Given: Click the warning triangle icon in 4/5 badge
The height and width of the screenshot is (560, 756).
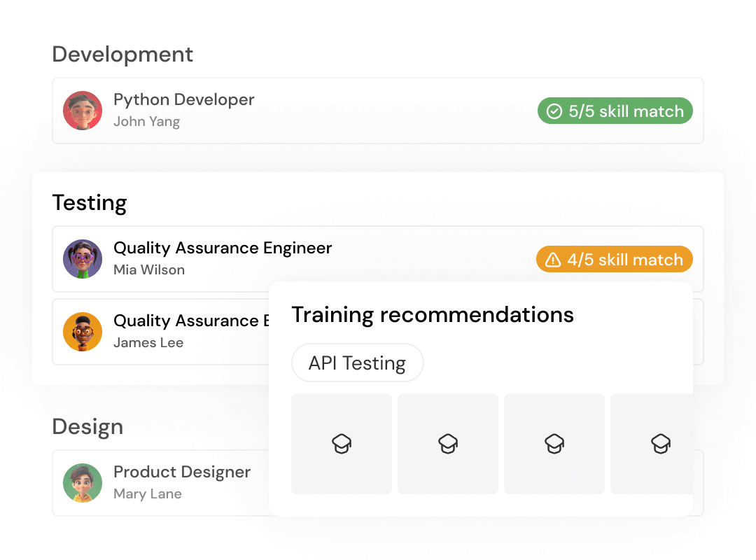Looking at the screenshot, I should point(553,260).
